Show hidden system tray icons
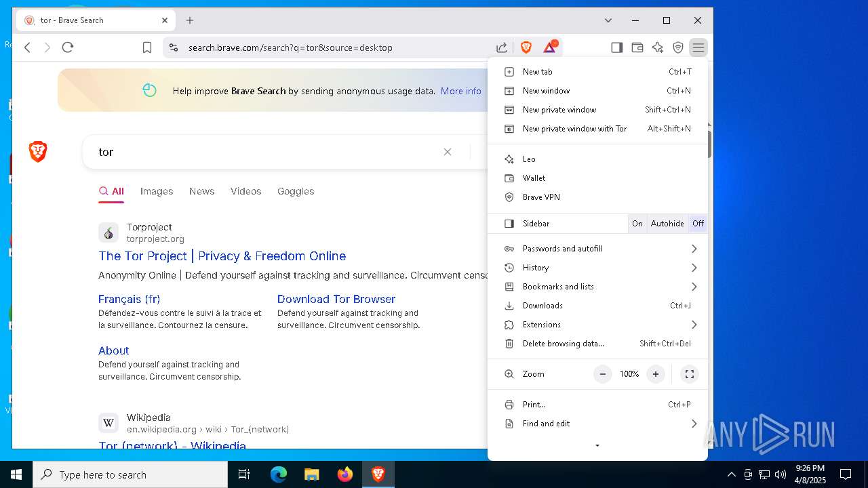This screenshot has height=488, width=868. 731,474
